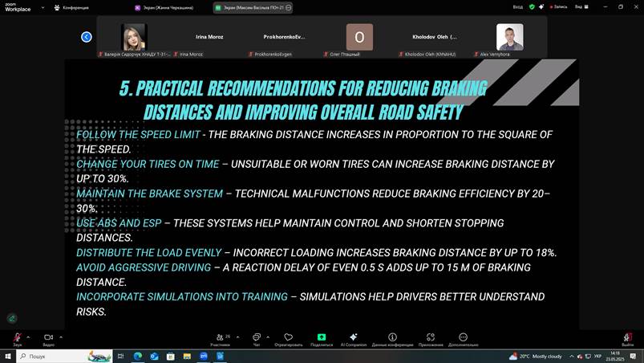Screen dimensions: 644x363
Task: Open the Приложения apps icon
Action: tap(431, 338)
